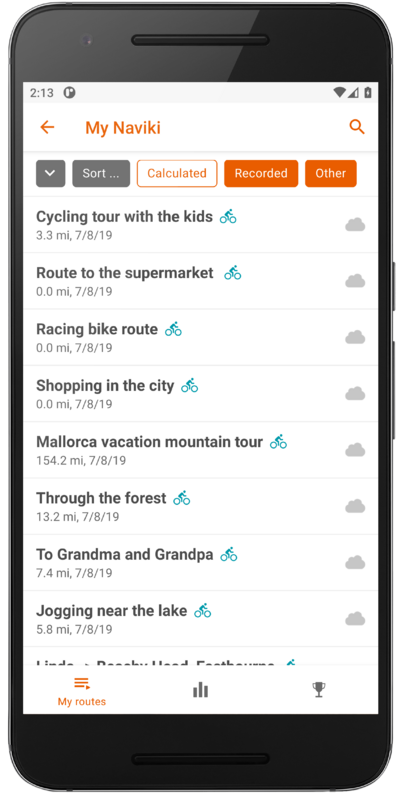Open Shopping in the city route
This screenshot has width=402, height=800.
tap(200, 393)
